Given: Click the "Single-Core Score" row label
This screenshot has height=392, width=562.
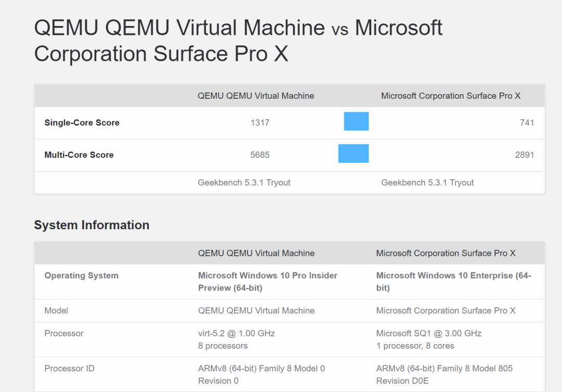Looking at the screenshot, I should coord(82,123).
